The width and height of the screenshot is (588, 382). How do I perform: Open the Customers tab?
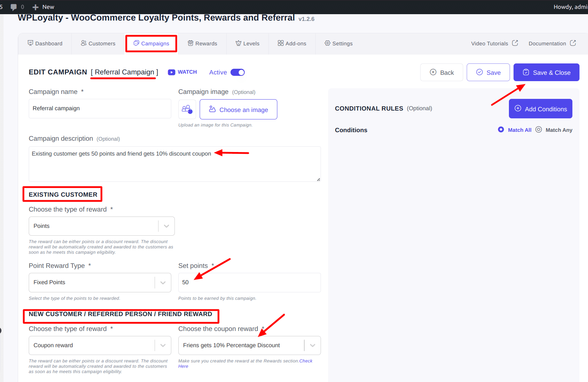pos(98,44)
